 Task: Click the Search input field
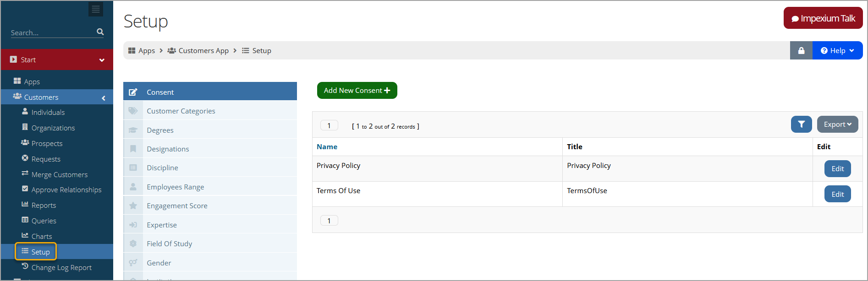[53, 32]
